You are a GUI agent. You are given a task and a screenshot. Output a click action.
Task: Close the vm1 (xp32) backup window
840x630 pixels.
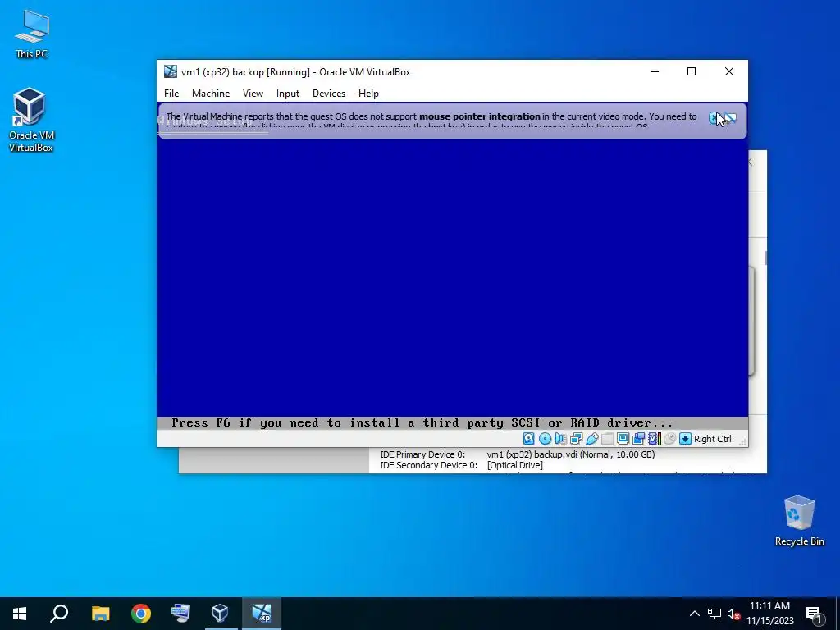pyautogui.click(x=729, y=71)
